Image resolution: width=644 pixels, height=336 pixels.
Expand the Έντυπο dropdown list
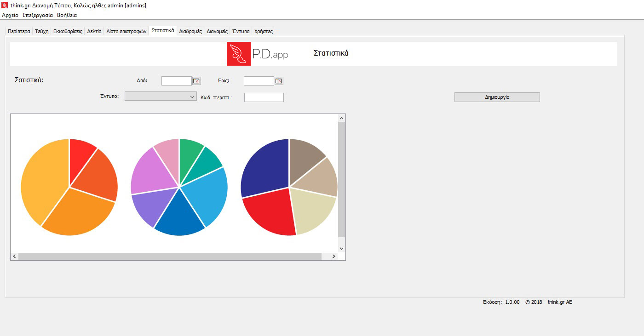(192, 97)
